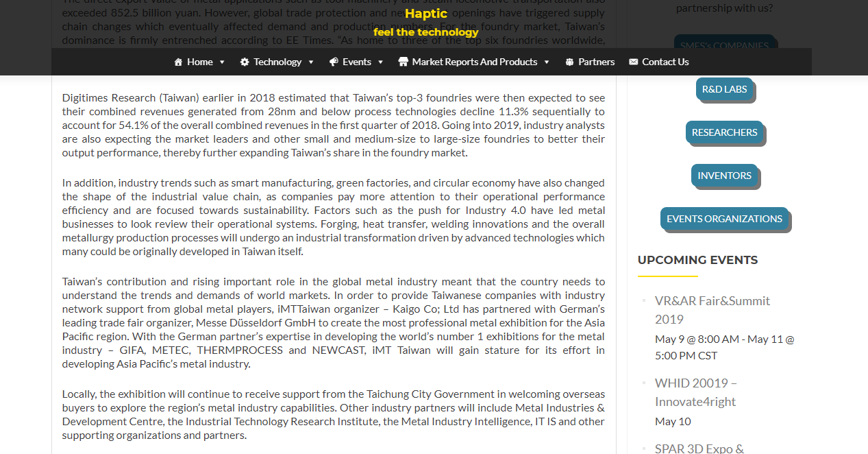
Task: Click the paragraph starting 'Taiwan's contribution and rising'
Action: (334, 323)
